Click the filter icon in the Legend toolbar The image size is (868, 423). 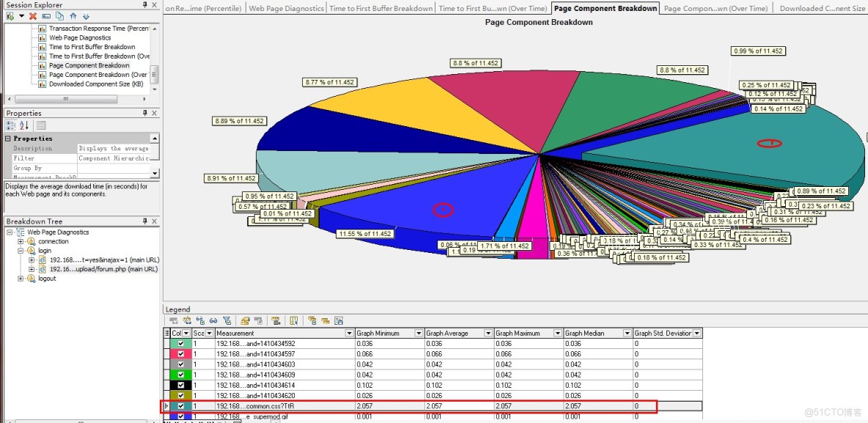(x=227, y=320)
